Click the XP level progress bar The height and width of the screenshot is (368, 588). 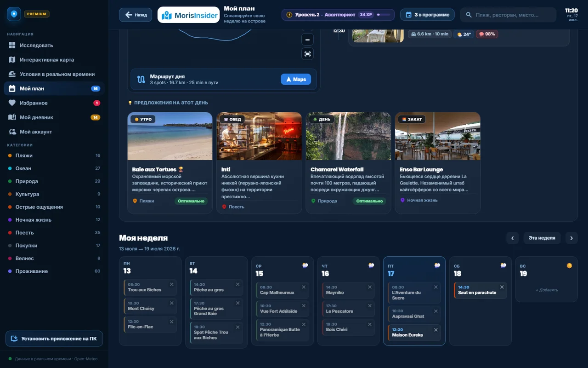(384, 15)
